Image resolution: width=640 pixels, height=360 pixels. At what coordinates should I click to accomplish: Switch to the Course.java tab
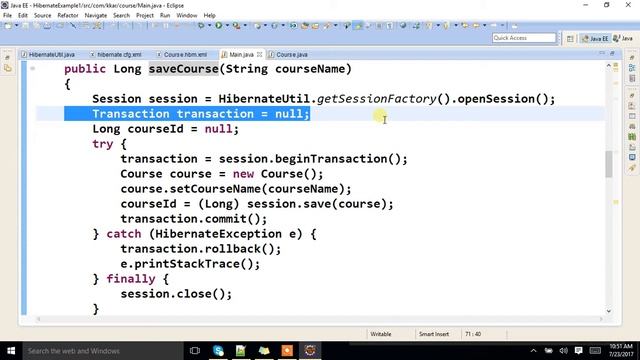(288, 54)
